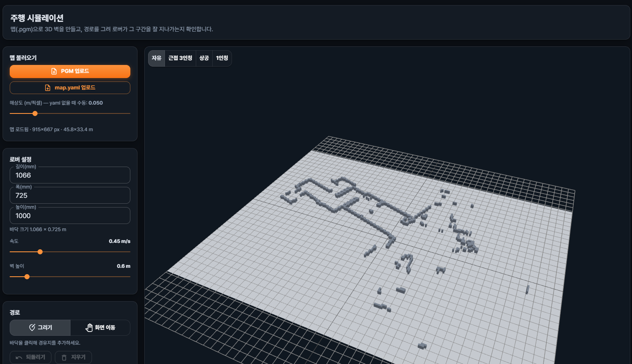
Task: Click the 맵 로드됨 status text
Action: point(51,129)
